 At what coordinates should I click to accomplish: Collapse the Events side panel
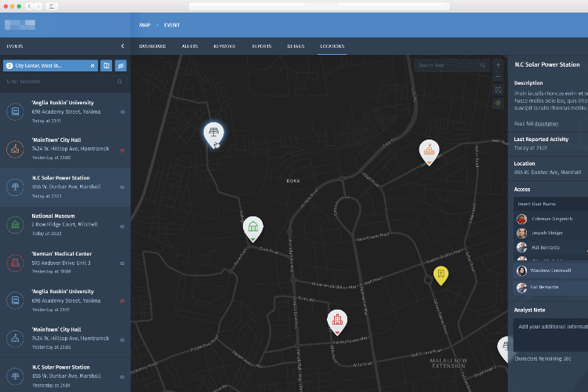pos(122,46)
